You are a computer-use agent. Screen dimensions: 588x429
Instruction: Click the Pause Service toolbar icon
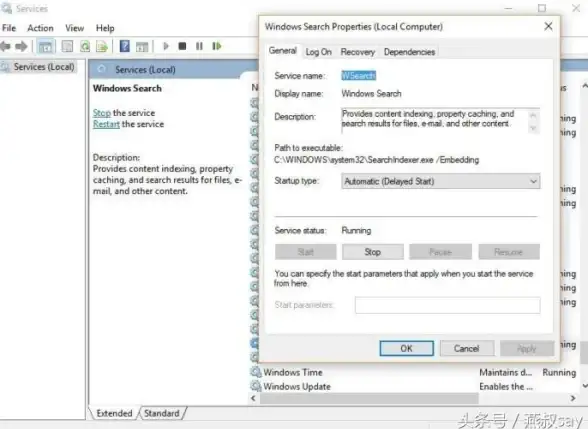pyautogui.click(x=199, y=46)
